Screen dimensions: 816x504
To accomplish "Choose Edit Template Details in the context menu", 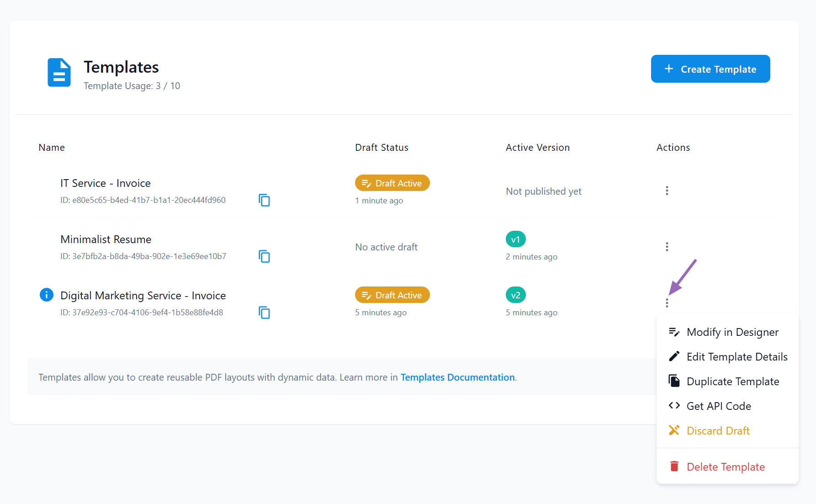I will (737, 356).
